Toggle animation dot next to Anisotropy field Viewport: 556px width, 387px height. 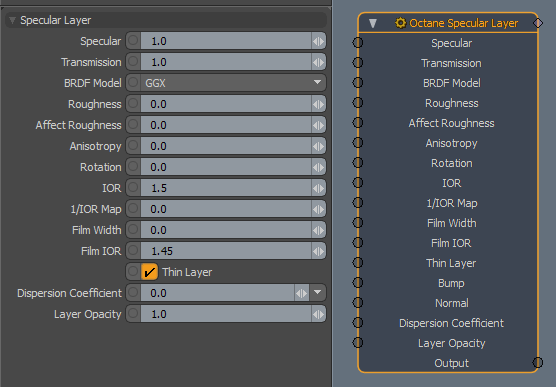(133, 145)
